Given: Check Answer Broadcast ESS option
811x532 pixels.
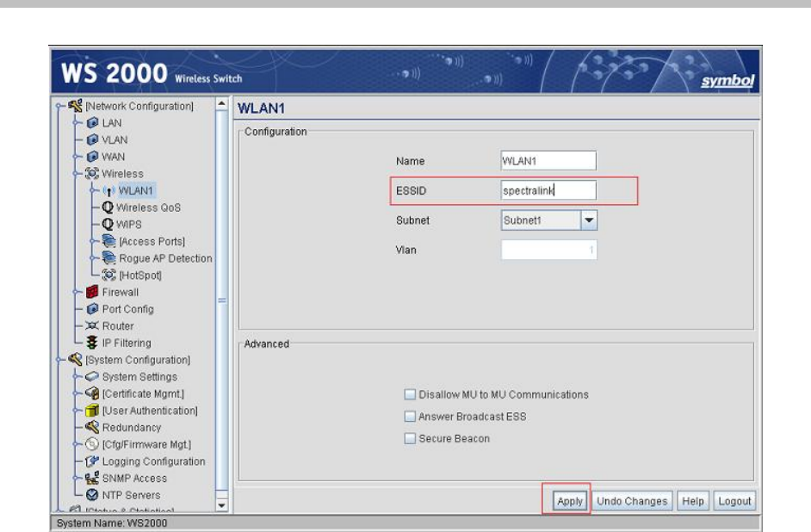Looking at the screenshot, I should [410, 416].
